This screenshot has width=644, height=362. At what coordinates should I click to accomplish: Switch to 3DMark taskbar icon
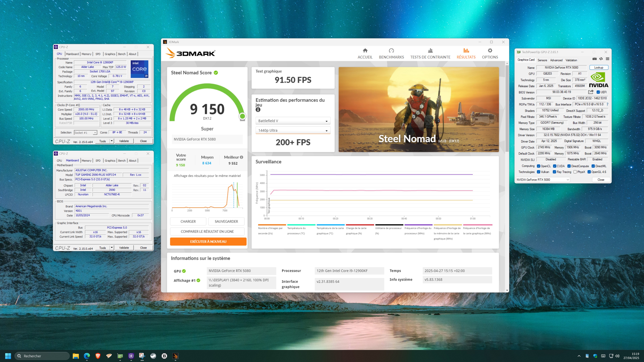[x=175, y=356]
